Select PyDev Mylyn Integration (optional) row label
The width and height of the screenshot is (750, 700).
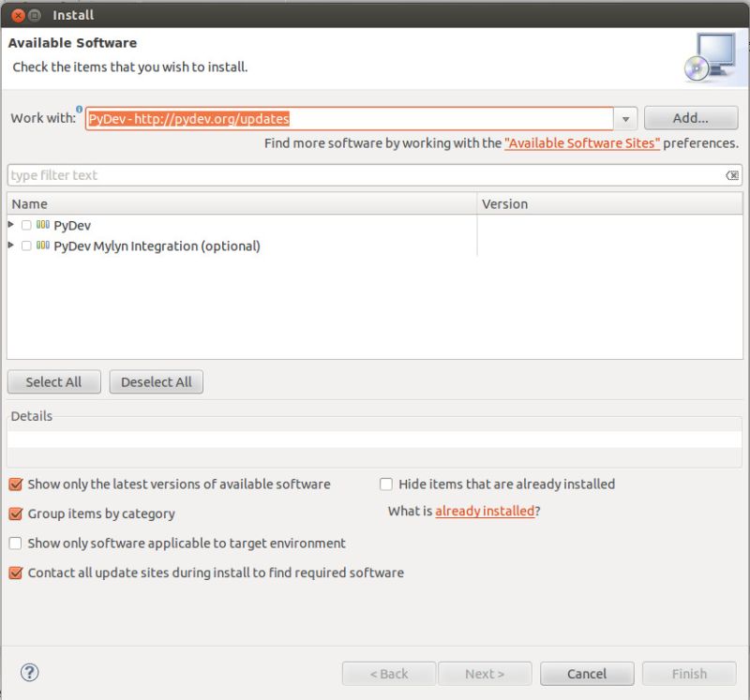click(x=157, y=246)
